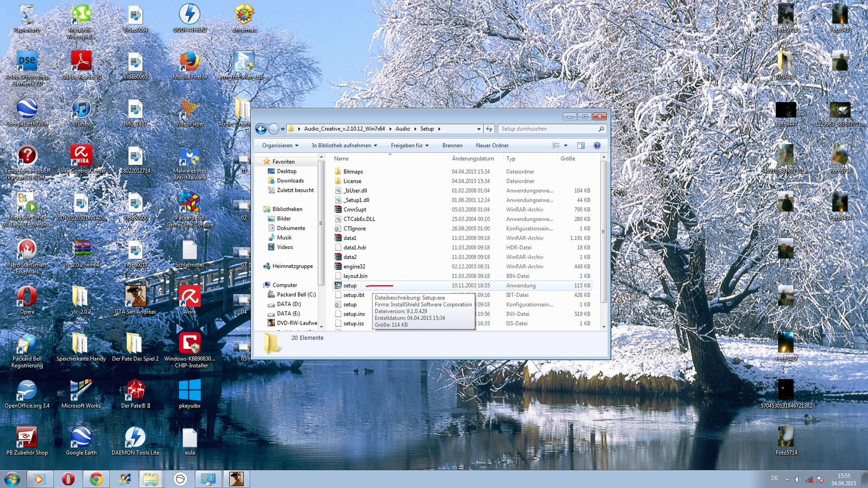Open the view options dropdown arrow

[x=566, y=146]
